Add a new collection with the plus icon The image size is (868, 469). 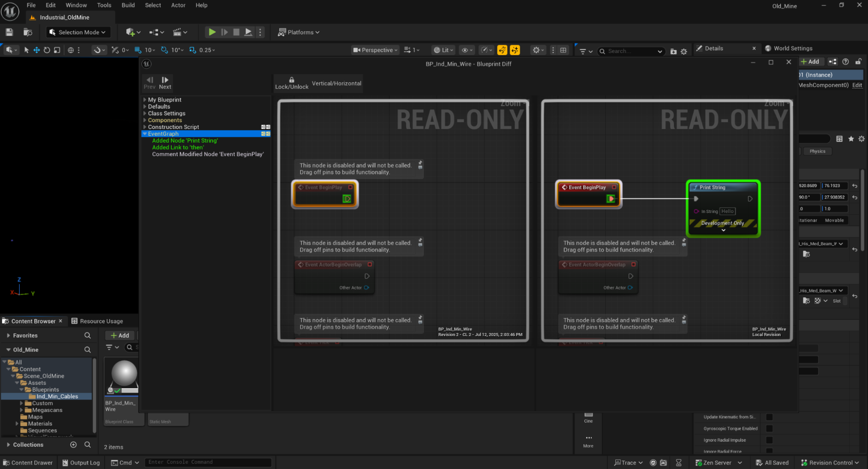click(73, 445)
